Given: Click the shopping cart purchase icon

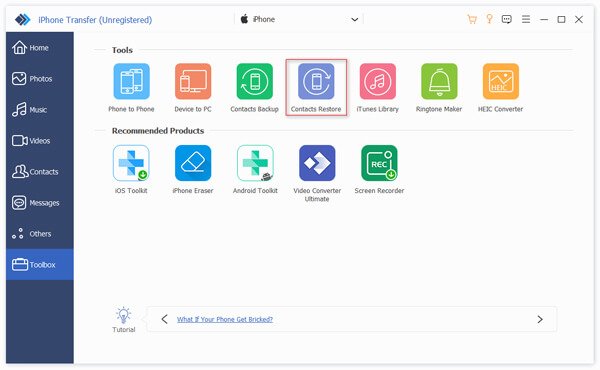Looking at the screenshot, I should click(x=472, y=19).
